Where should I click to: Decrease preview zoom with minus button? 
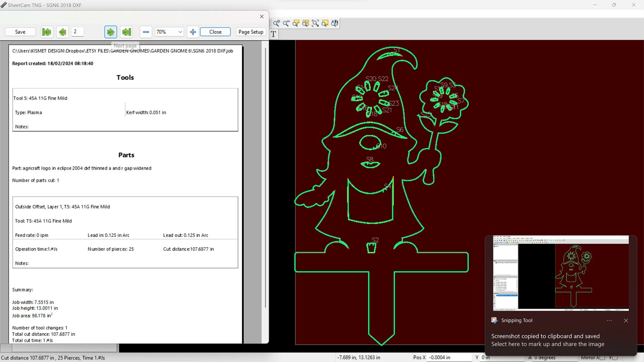tap(146, 32)
